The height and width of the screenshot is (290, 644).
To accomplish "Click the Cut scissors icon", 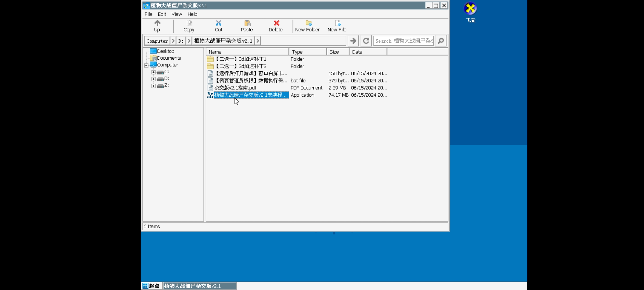I will point(218,23).
